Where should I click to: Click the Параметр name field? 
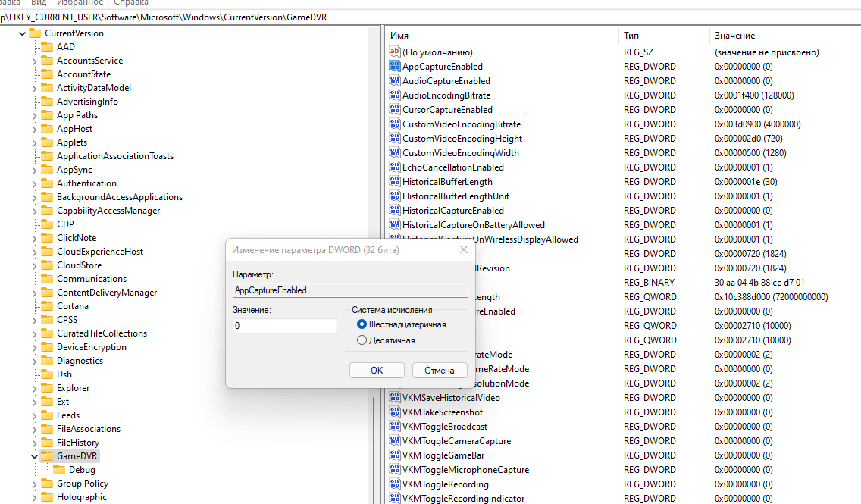tap(350, 290)
